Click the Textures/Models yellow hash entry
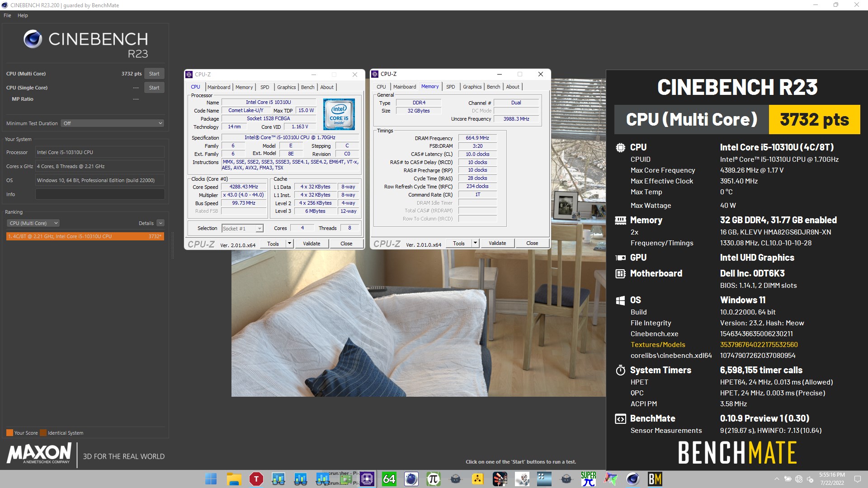The image size is (868, 488). (x=759, y=345)
